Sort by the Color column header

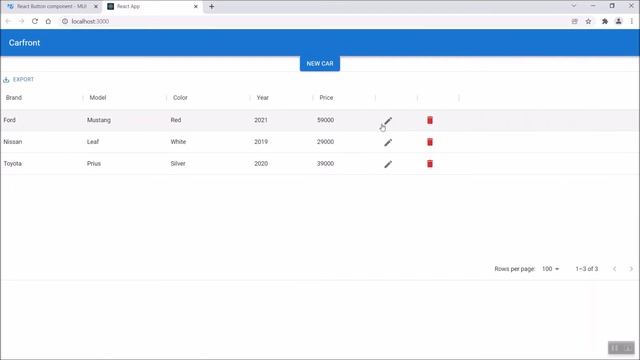(180, 98)
